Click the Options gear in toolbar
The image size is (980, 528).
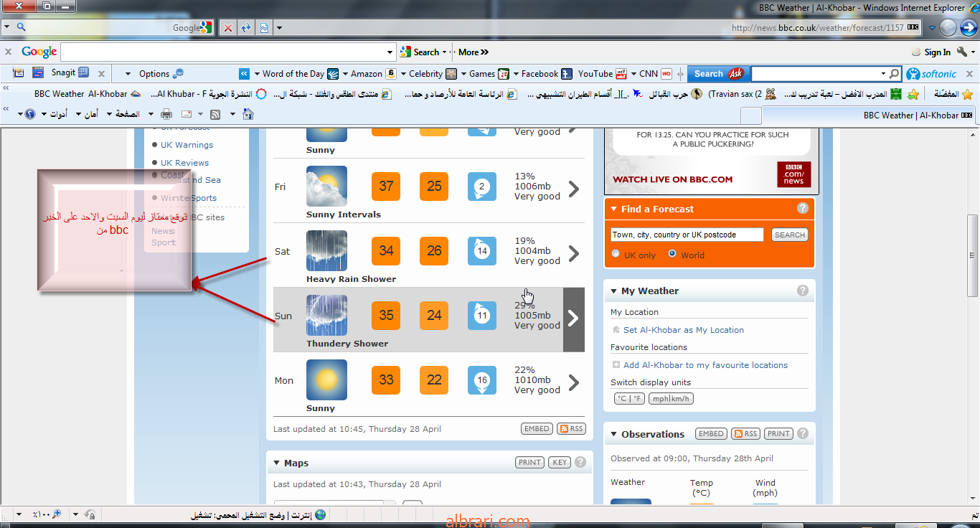(x=178, y=73)
